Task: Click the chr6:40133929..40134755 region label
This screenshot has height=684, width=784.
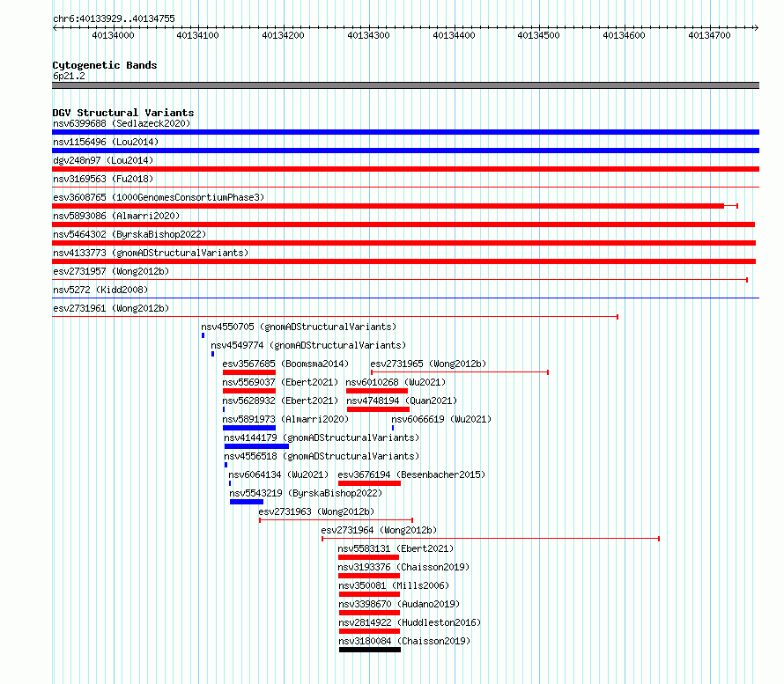Action: tap(114, 18)
